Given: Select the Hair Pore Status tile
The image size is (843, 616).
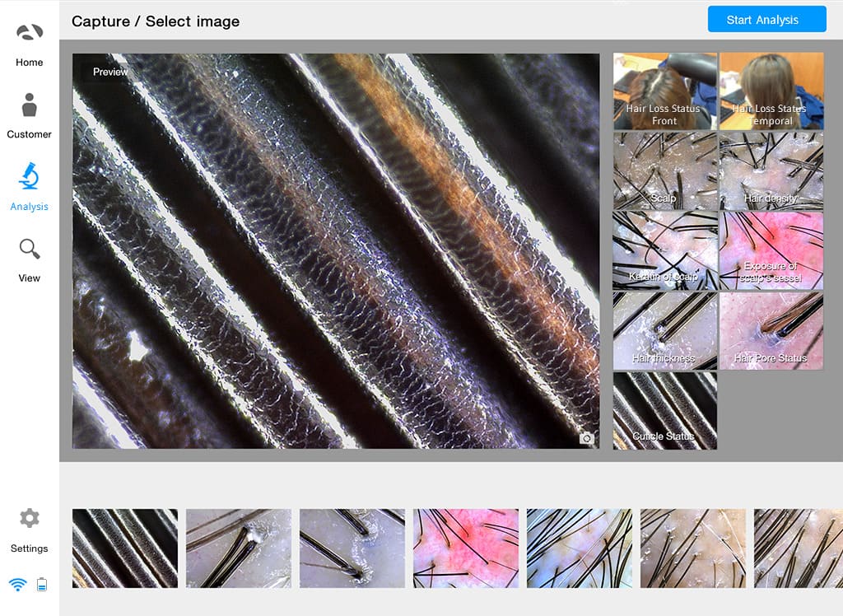Looking at the screenshot, I should pos(771,331).
